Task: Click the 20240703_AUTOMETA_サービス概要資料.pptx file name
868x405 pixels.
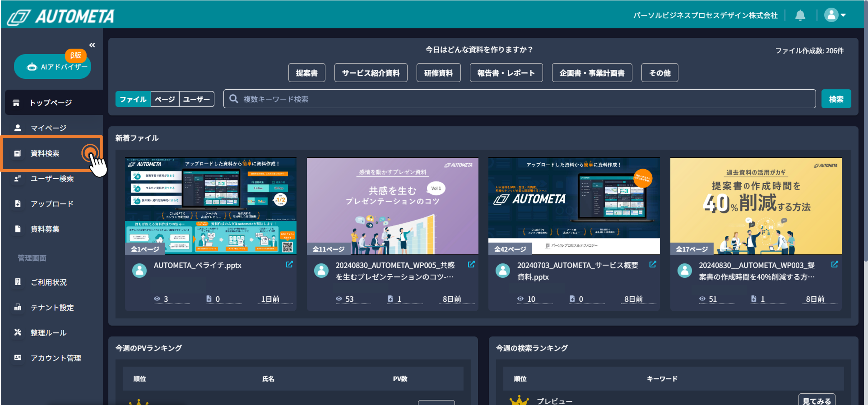Action: [578, 271]
